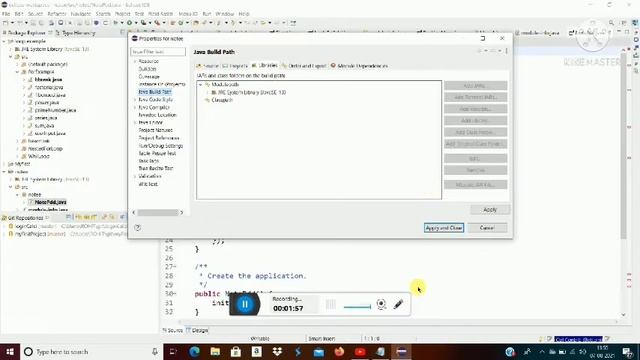Screen dimensions: 640x360
Task: Open the Project menu
Action: coord(122,14)
